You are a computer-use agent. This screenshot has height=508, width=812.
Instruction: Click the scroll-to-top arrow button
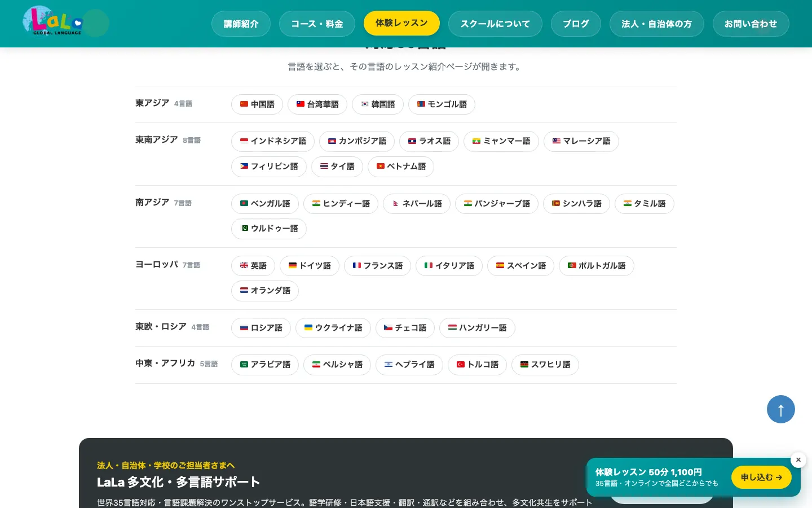click(781, 409)
